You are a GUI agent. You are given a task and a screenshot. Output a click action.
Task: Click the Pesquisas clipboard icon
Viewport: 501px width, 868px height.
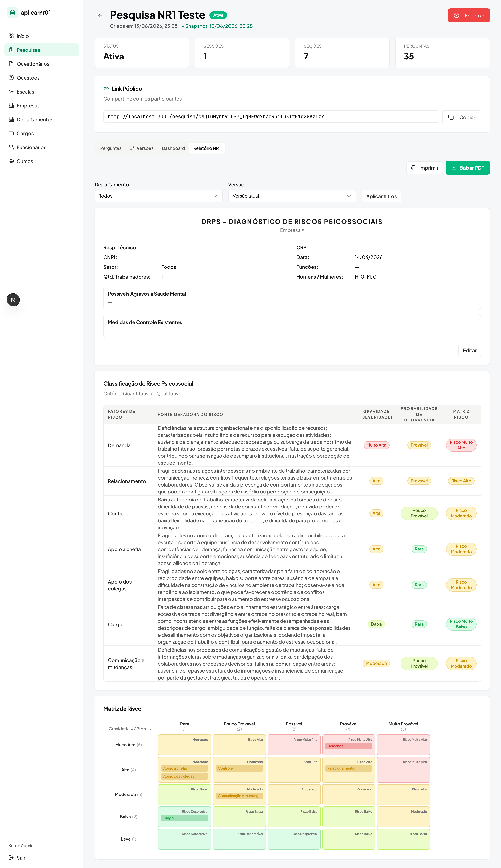point(11,50)
